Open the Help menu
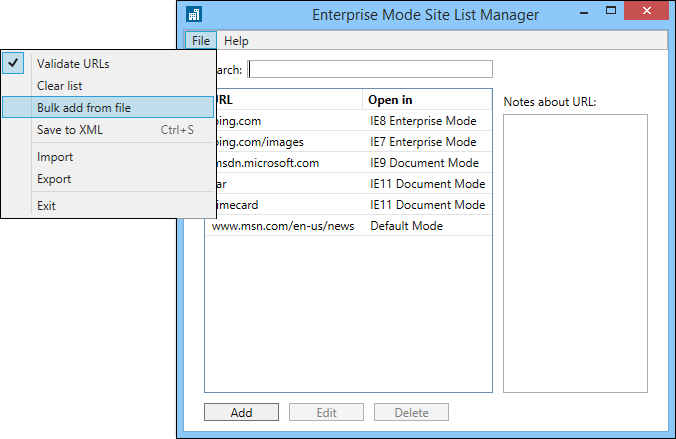This screenshot has height=439, width=676. [x=236, y=41]
